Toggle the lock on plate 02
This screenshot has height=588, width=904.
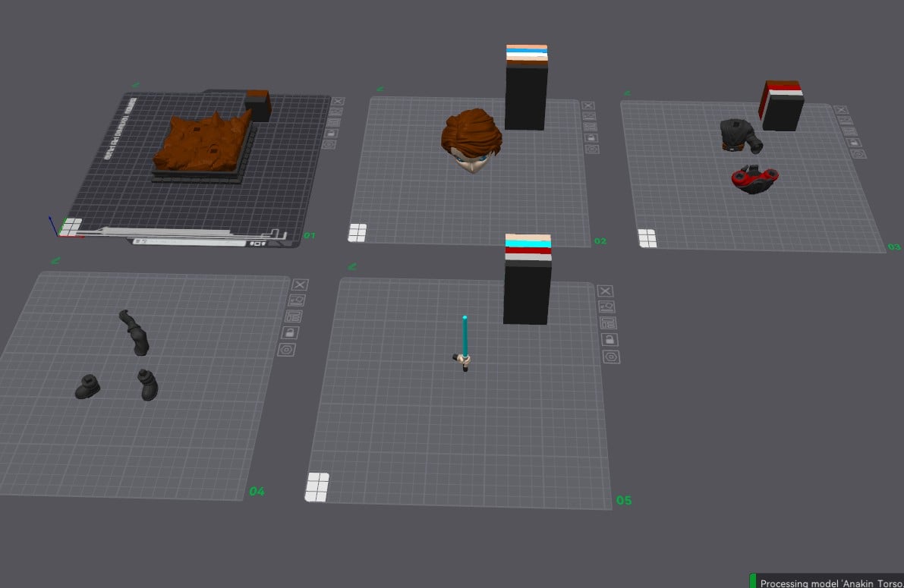click(591, 138)
